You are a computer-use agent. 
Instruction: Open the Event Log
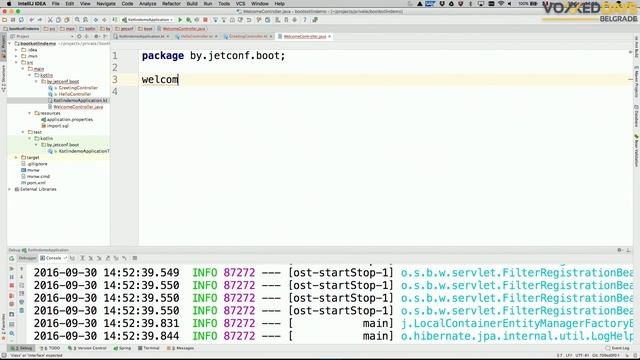(x=618, y=348)
